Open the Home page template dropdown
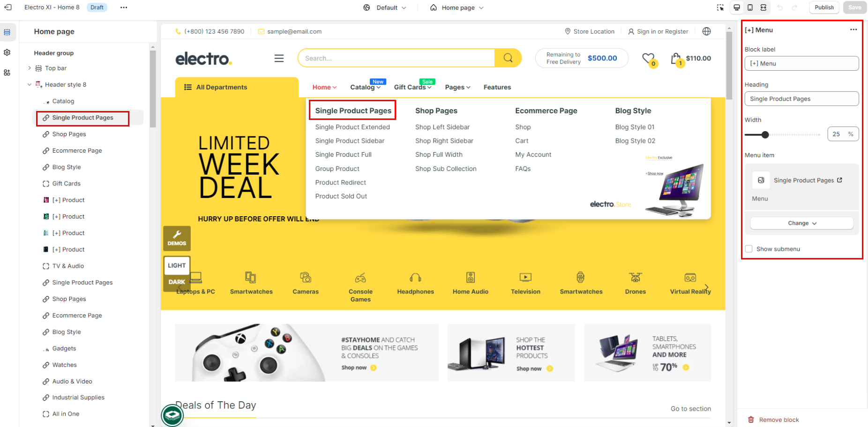This screenshot has width=868, height=427. 457,7
